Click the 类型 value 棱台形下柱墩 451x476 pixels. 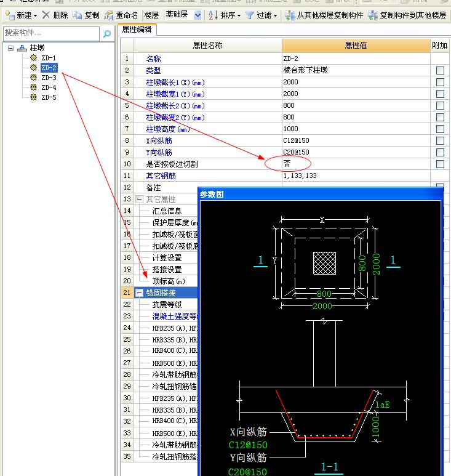coord(356,70)
